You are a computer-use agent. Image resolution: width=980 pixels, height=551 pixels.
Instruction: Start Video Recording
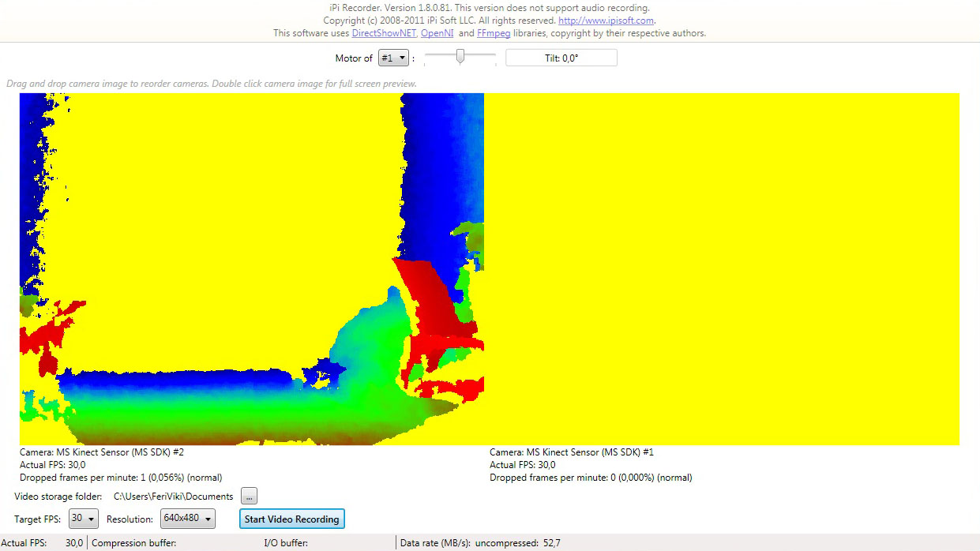click(291, 519)
